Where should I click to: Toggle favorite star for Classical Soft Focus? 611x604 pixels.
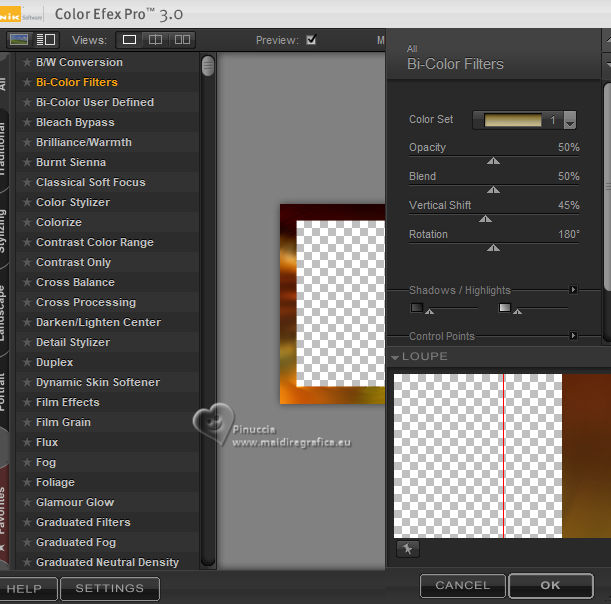pyautogui.click(x=26, y=182)
